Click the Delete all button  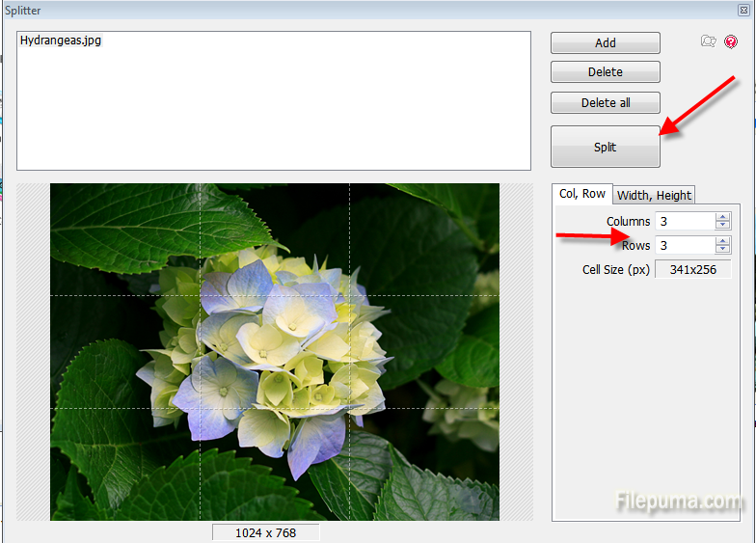[x=606, y=103]
